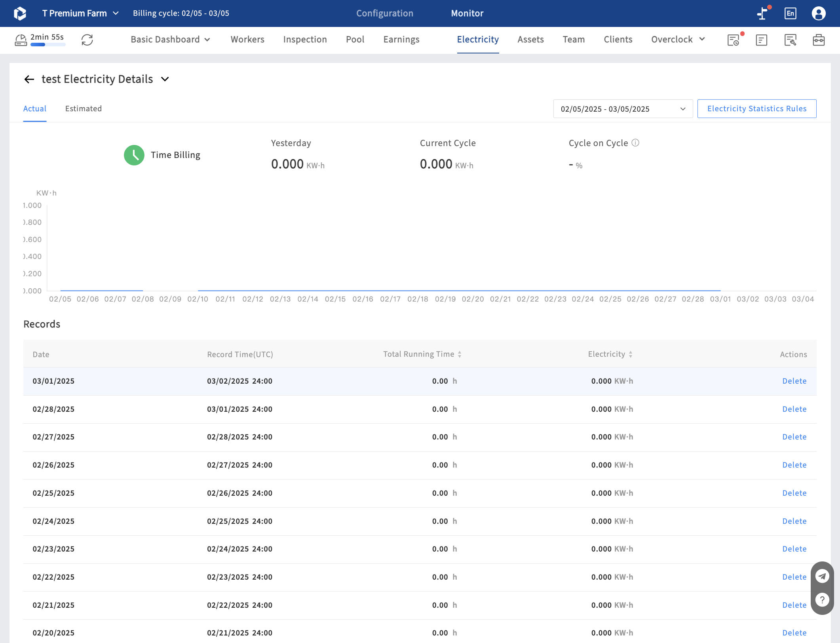Image resolution: width=840 pixels, height=643 pixels.
Task: Click the 02/28/2025 date cell
Action: [53, 409]
